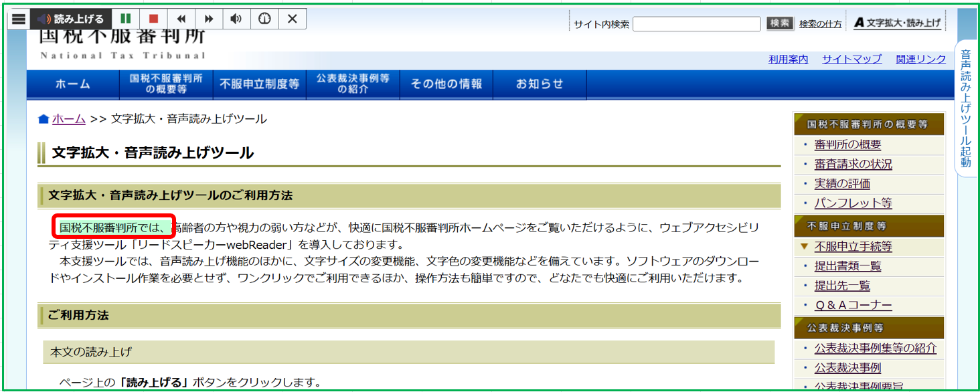Image resolution: width=980 pixels, height=392 pixels.
Task: Open the 検索の仕方 help link
Action: click(x=820, y=24)
